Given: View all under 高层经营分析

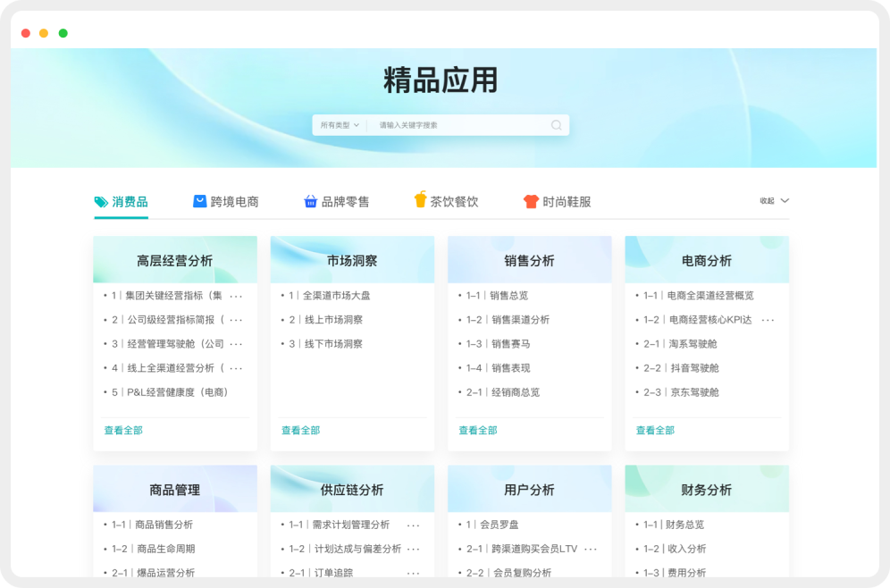Looking at the screenshot, I should click(123, 431).
